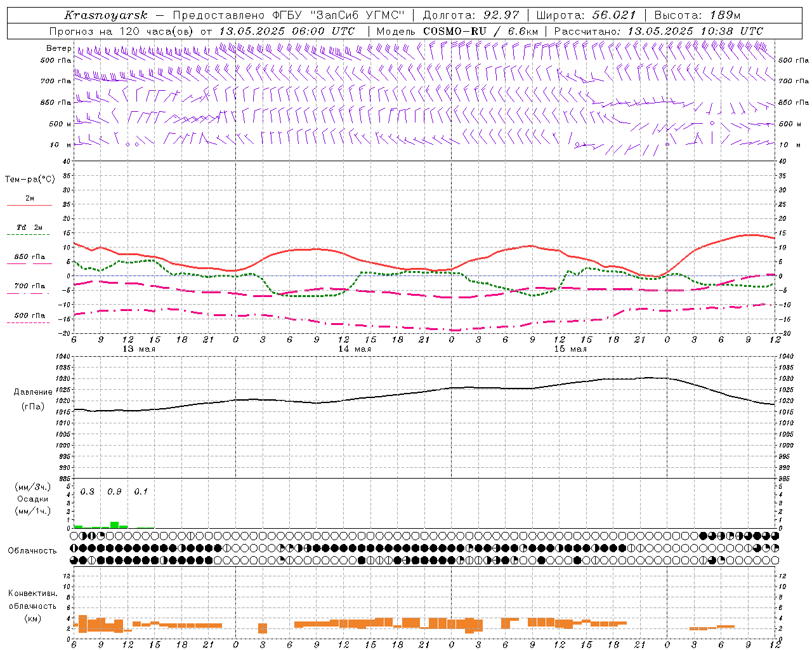Click the tallest green precipitation bar
This screenshot has width=812, height=650.
click(114, 525)
